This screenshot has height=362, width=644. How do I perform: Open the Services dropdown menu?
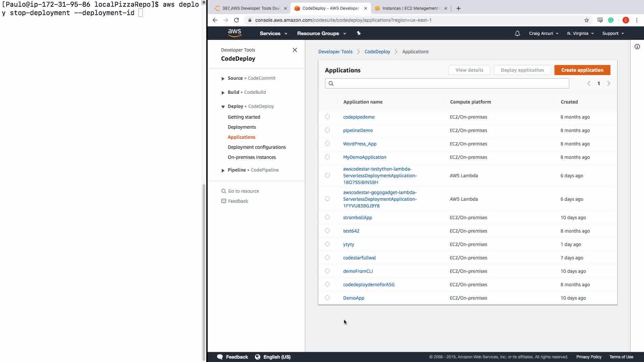273,34
